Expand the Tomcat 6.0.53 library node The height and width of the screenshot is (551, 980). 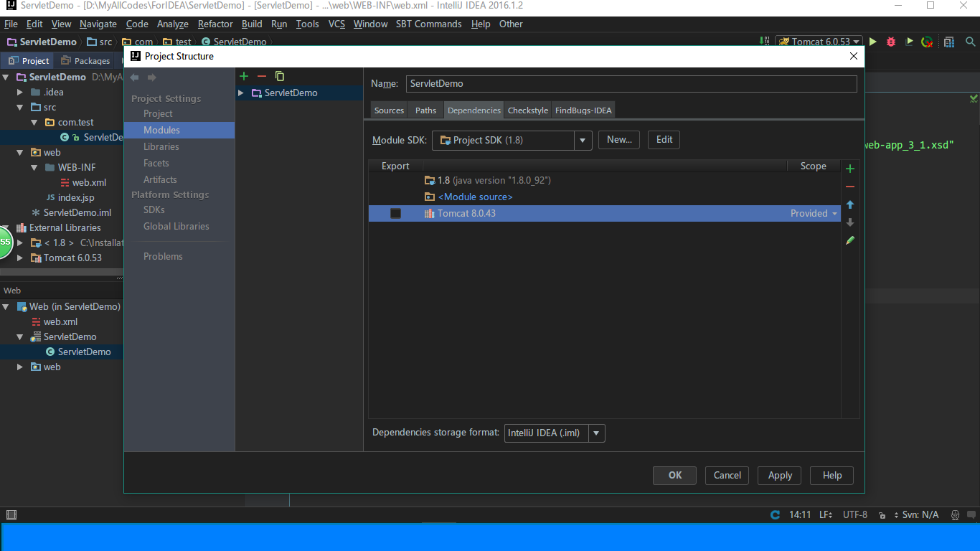coord(21,258)
